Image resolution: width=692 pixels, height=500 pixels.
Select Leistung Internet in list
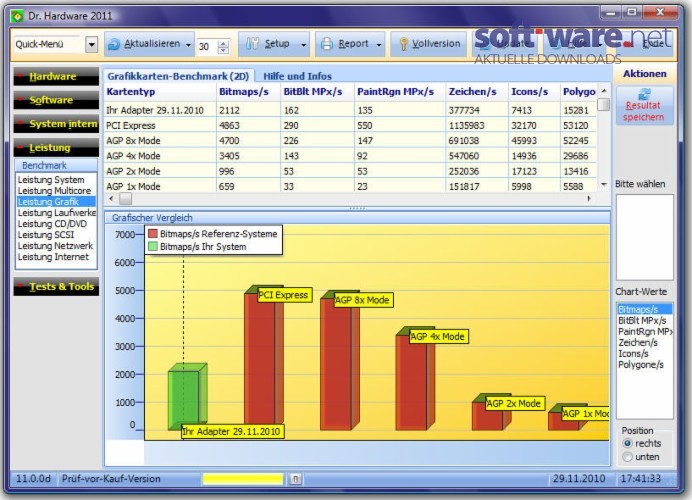pyautogui.click(x=56, y=257)
